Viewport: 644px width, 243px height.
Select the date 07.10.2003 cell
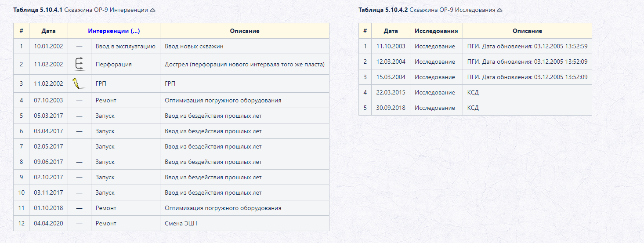tap(48, 100)
